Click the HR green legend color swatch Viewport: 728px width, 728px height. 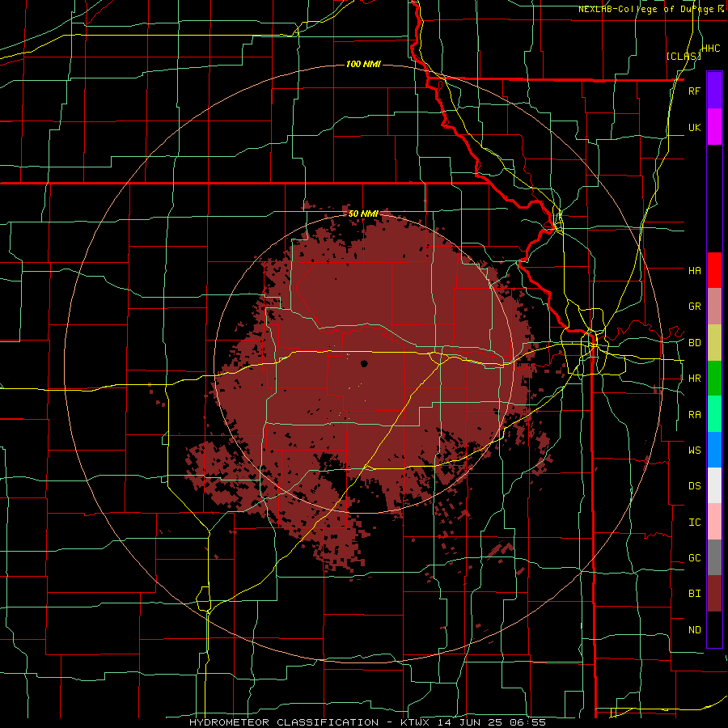click(x=714, y=379)
